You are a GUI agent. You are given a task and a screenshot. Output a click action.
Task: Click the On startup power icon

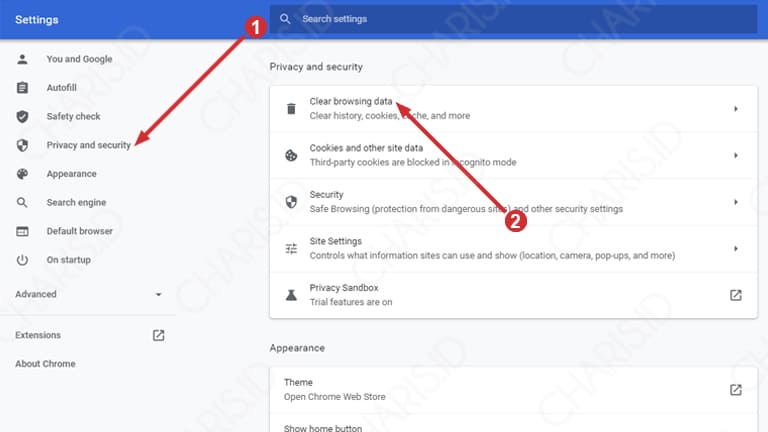(x=22, y=260)
